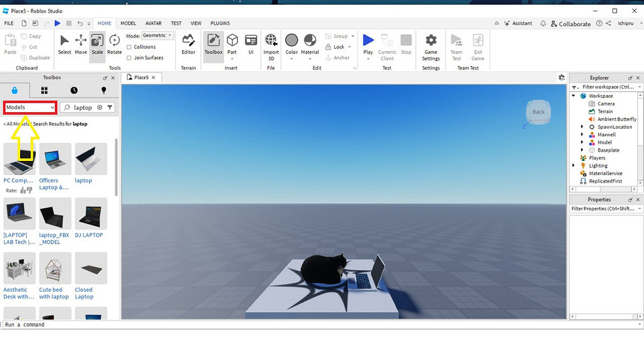
Task: Switch to the MODEL ribbon tab
Action: point(127,23)
